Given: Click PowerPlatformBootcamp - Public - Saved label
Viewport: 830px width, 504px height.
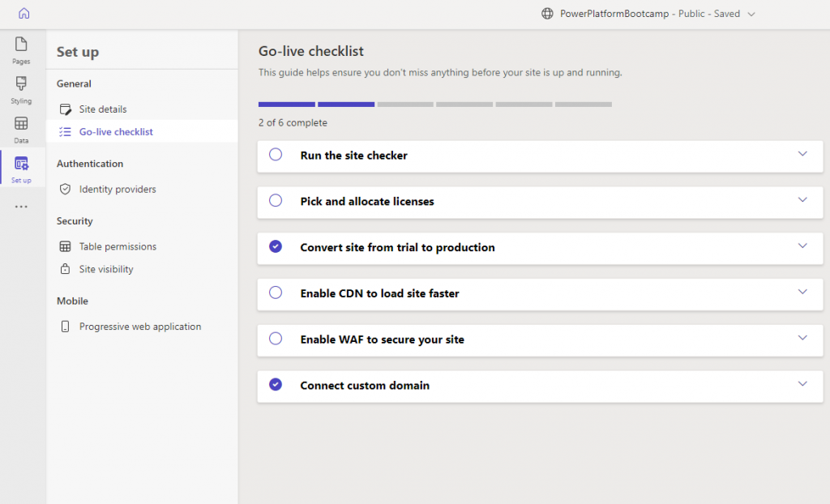Looking at the screenshot, I should tap(650, 14).
